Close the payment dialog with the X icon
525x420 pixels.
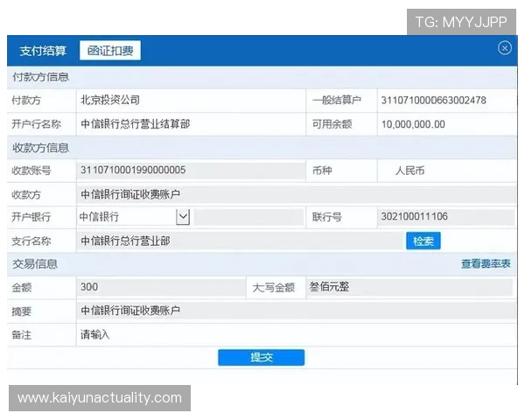coord(504,48)
